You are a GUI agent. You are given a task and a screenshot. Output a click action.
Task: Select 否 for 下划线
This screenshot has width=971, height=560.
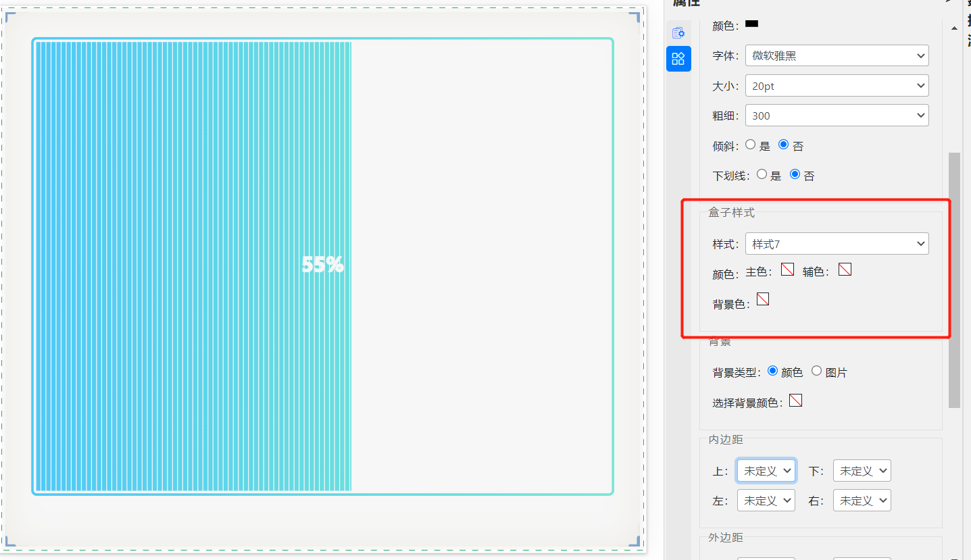tap(795, 174)
